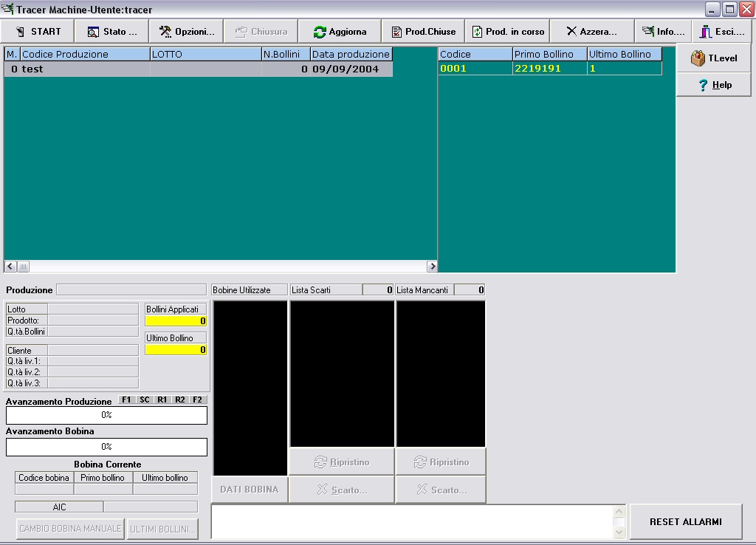756x545 pixels.
Task: Click the Data produzione column header
Action: click(351, 54)
